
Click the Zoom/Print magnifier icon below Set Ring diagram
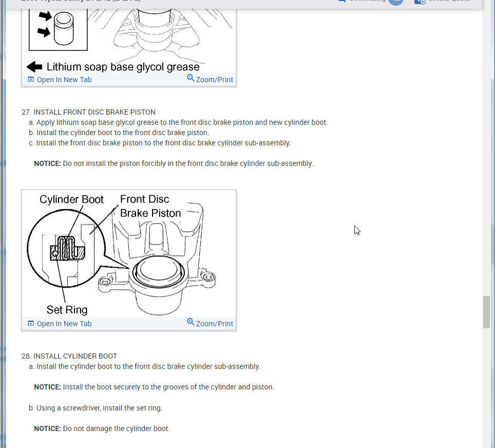coord(191,322)
